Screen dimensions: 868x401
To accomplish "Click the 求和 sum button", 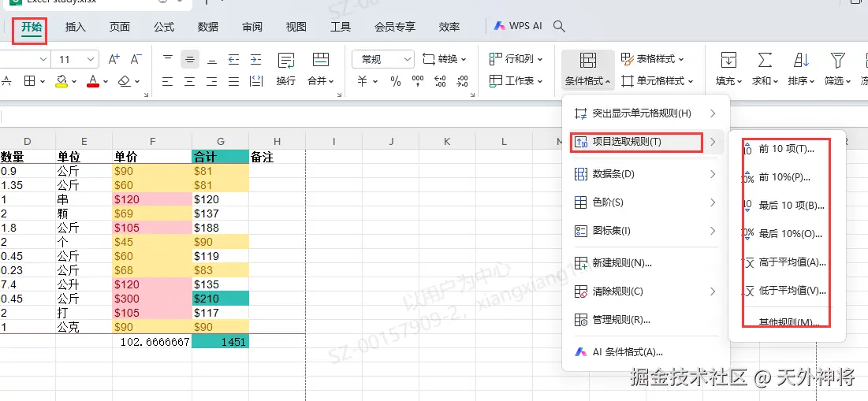I will [x=765, y=69].
